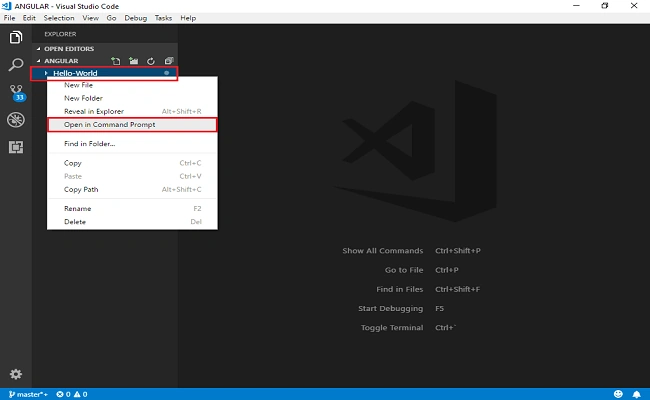Click the feedback smiley in status bar
Image resolution: width=650 pixels, height=400 pixels.
(x=618, y=394)
